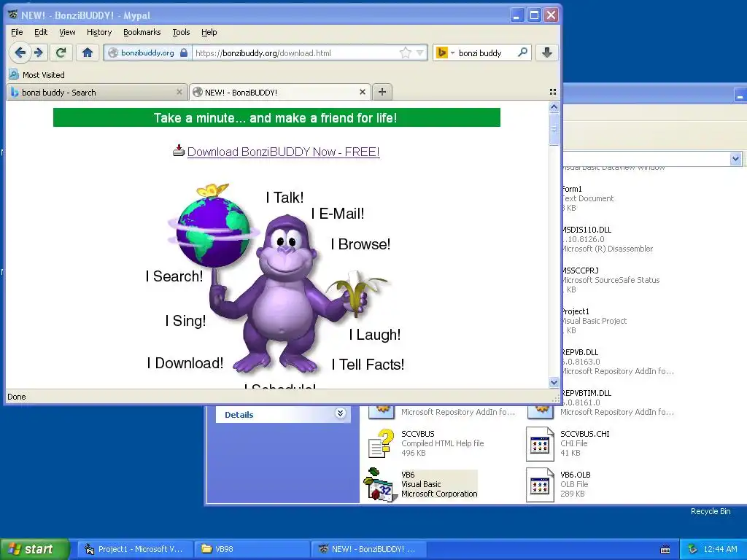Select the Recycle Bin desktop label
This screenshot has width=747, height=560.
(711, 511)
